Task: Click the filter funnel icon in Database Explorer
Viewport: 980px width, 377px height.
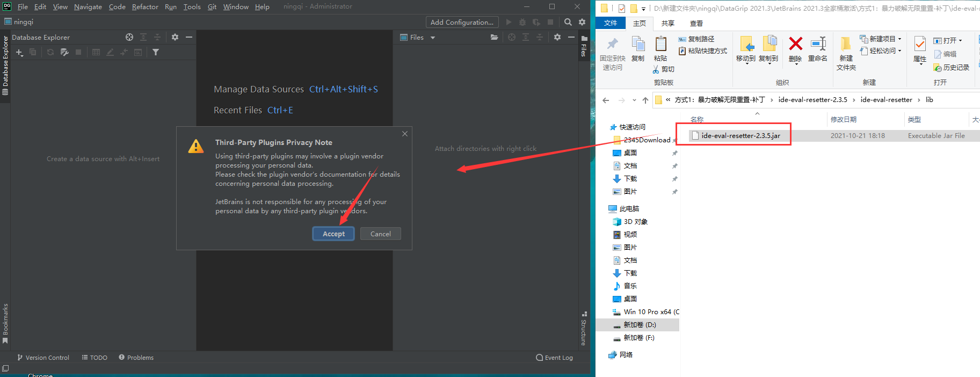Action: 156,52
